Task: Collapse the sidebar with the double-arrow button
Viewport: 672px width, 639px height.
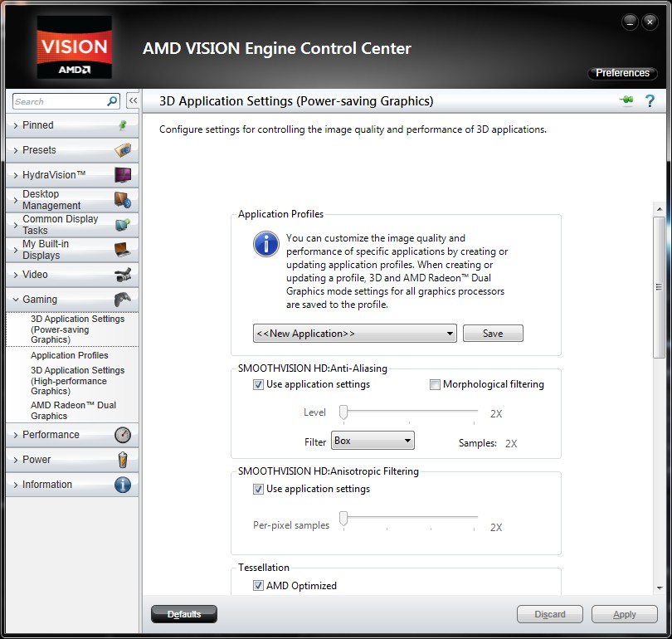Action: tap(133, 100)
